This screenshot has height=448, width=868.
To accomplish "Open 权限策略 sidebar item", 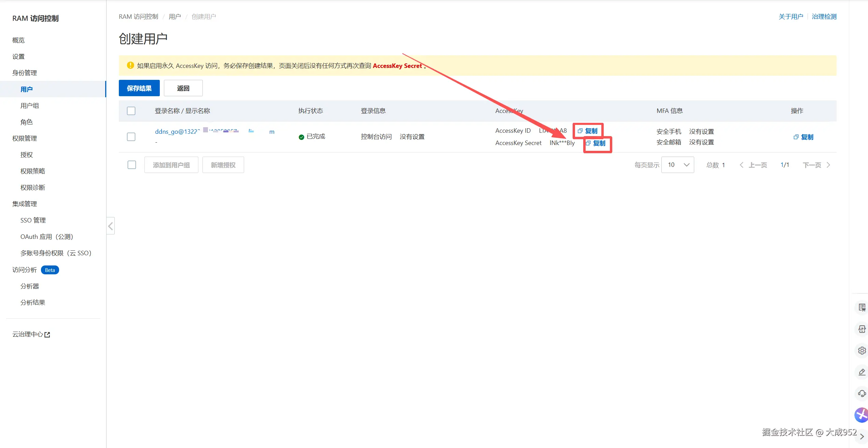I will (33, 171).
